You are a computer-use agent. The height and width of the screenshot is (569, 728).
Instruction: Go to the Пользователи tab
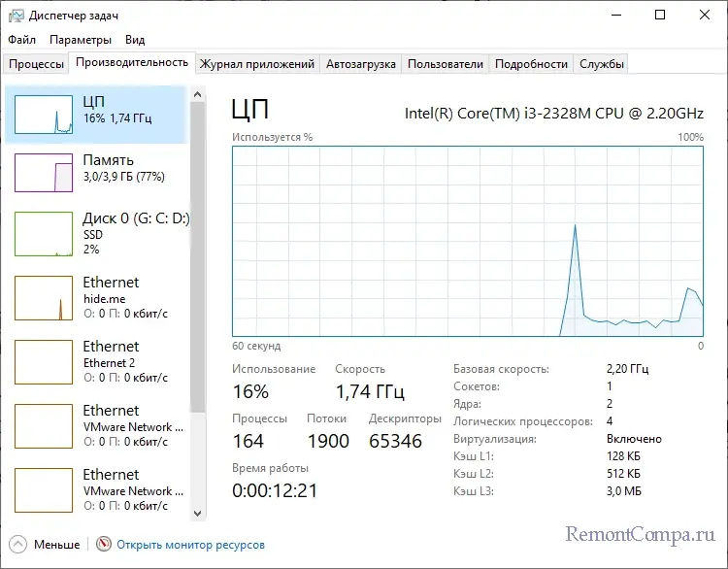pos(445,64)
